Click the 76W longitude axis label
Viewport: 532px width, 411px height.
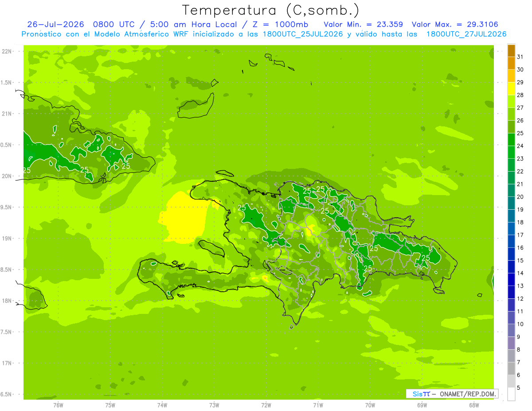coord(58,405)
